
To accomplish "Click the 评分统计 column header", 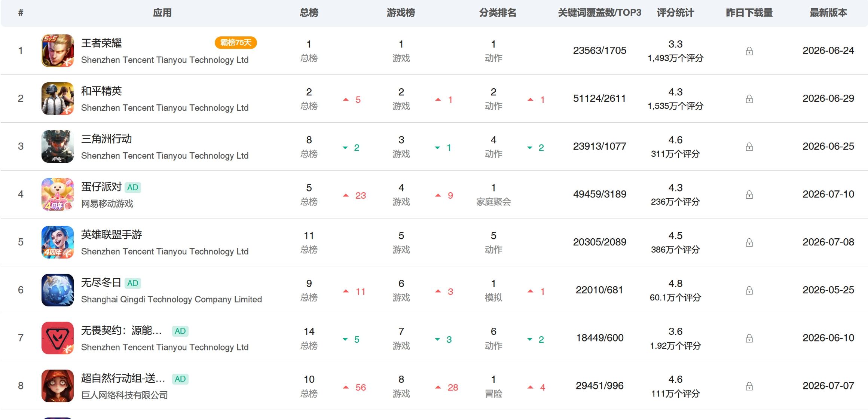I will coord(676,13).
